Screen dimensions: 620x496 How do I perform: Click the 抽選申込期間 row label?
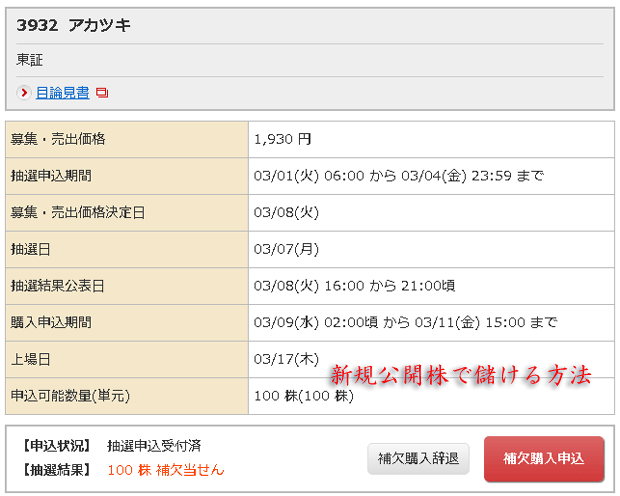click(51, 176)
